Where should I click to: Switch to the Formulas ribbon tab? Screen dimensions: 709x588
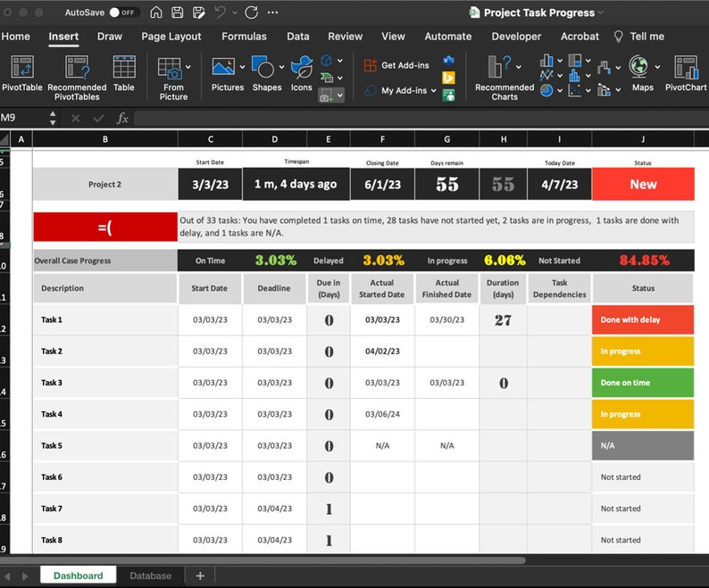click(244, 37)
